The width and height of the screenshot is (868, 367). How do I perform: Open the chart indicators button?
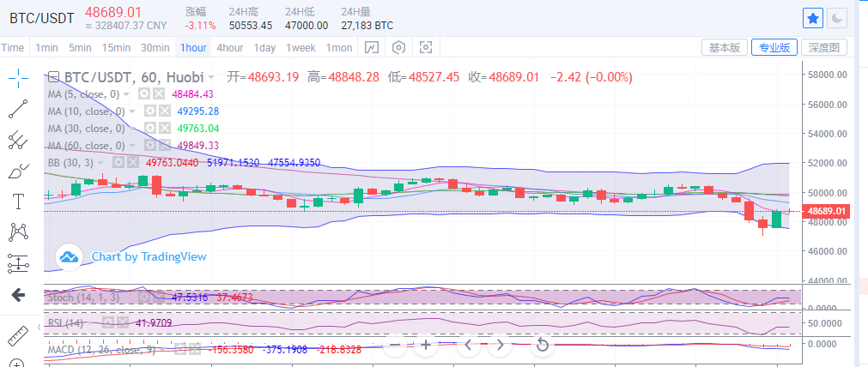(371, 48)
